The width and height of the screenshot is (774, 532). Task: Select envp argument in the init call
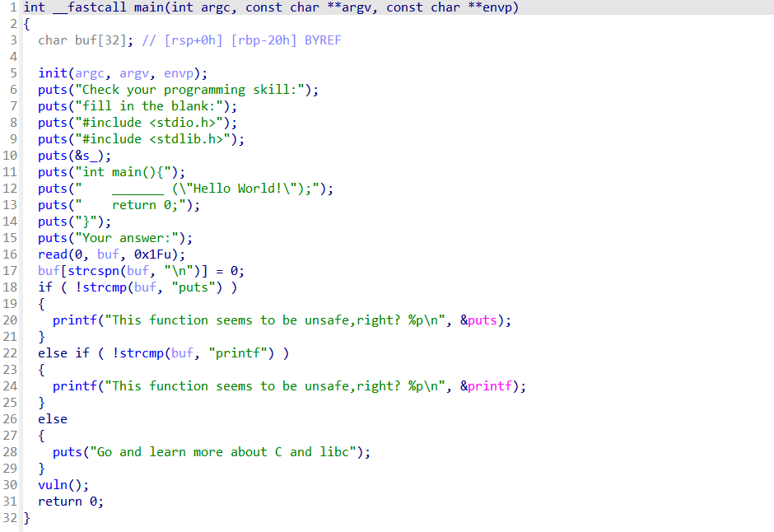(x=178, y=73)
